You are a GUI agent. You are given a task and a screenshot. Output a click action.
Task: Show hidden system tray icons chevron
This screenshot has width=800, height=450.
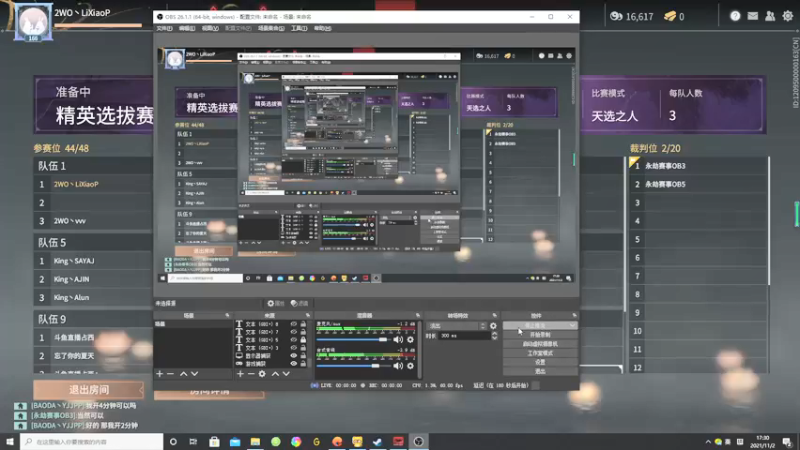708,442
